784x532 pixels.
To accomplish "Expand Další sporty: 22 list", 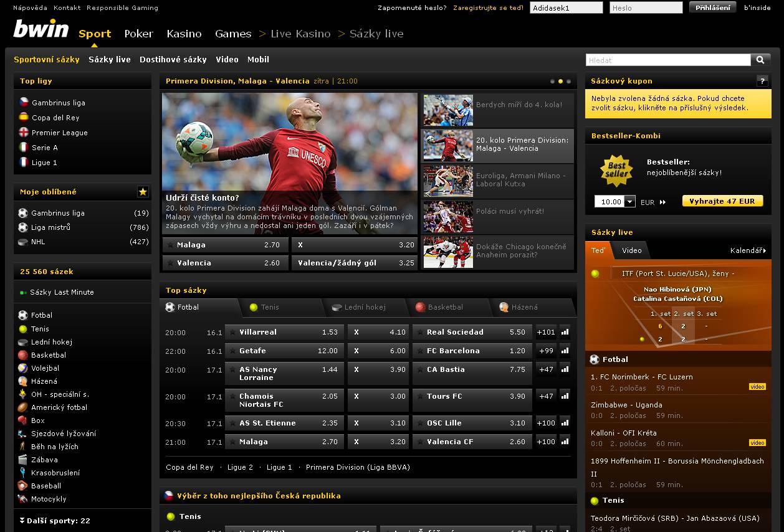I will [x=55, y=521].
